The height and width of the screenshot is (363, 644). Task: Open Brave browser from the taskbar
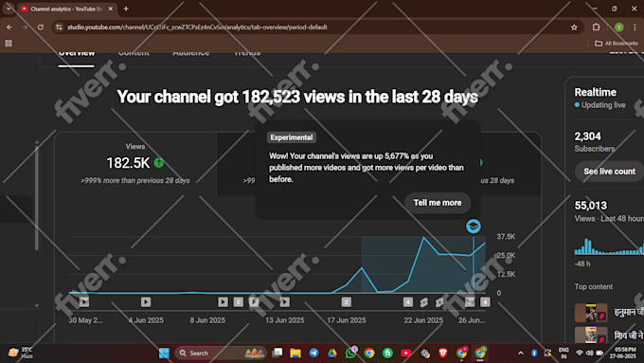(443, 353)
